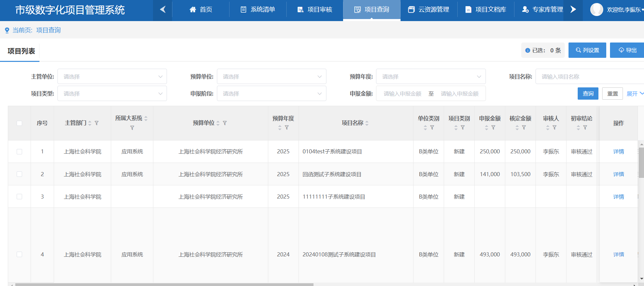Sort by the 所属大系统 column arrows
This screenshot has height=286, width=644.
[146, 118]
